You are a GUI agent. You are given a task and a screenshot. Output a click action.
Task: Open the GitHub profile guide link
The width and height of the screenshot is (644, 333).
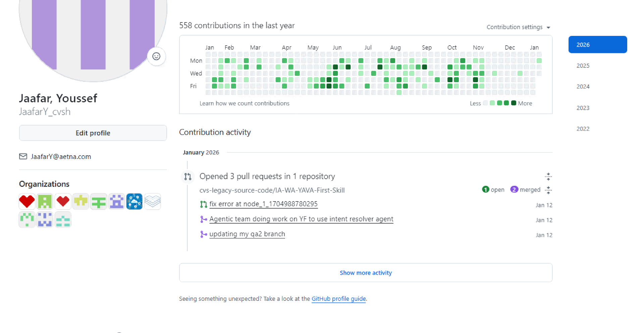tap(338, 298)
